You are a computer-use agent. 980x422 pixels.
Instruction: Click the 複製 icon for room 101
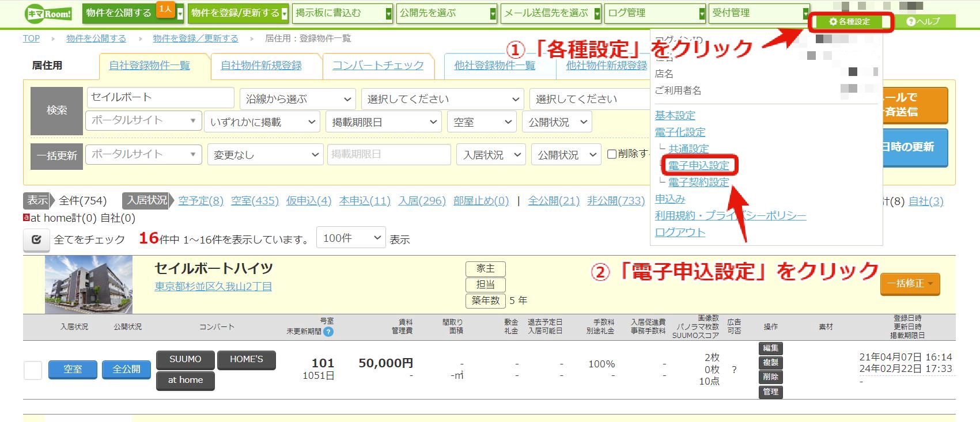click(770, 363)
